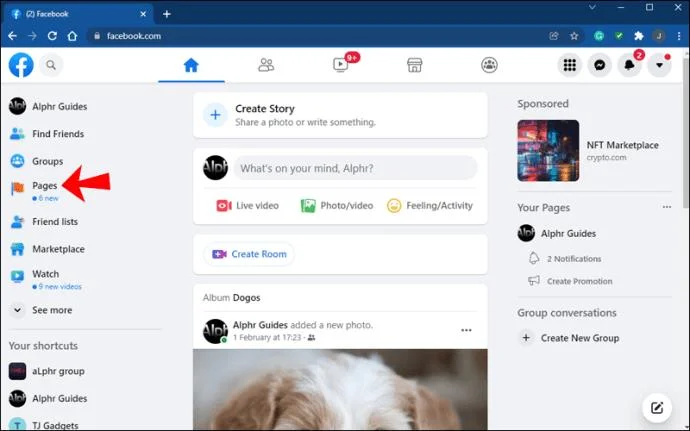The width and height of the screenshot is (690, 431).
Task: Open the Grammarly extension icon
Action: pyautogui.click(x=599, y=36)
